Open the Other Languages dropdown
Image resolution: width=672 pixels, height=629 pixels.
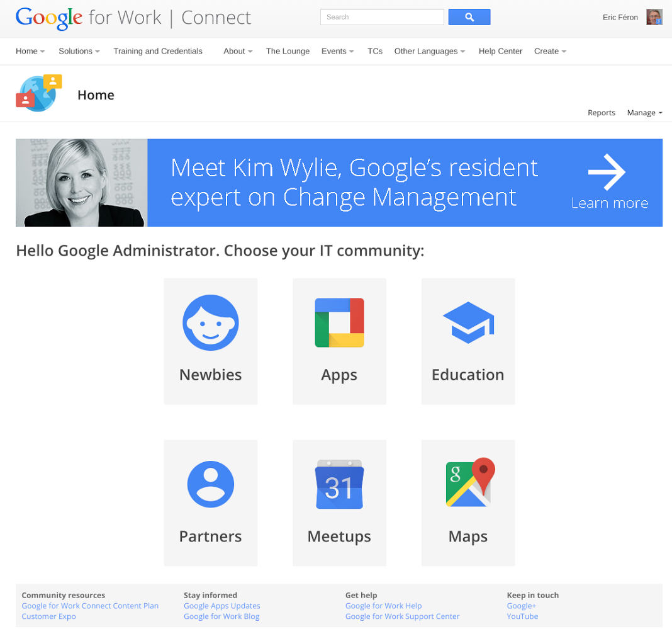(x=429, y=51)
